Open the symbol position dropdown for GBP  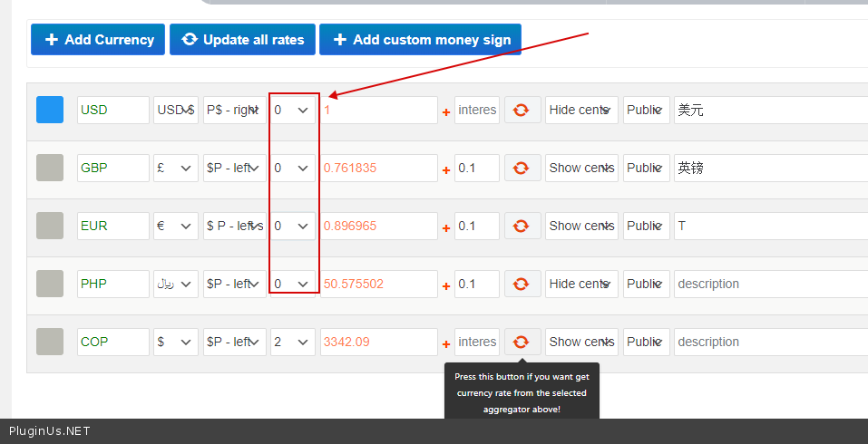coord(234,169)
